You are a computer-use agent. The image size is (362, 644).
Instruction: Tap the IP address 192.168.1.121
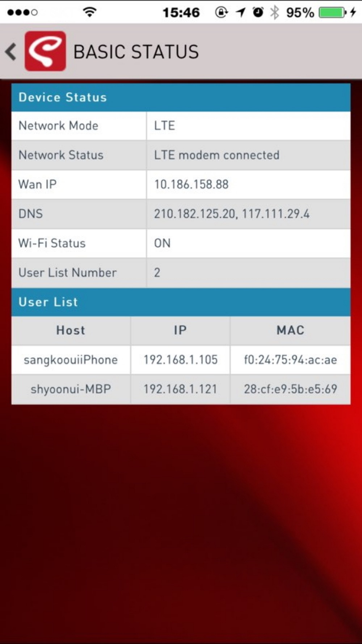[x=180, y=389]
